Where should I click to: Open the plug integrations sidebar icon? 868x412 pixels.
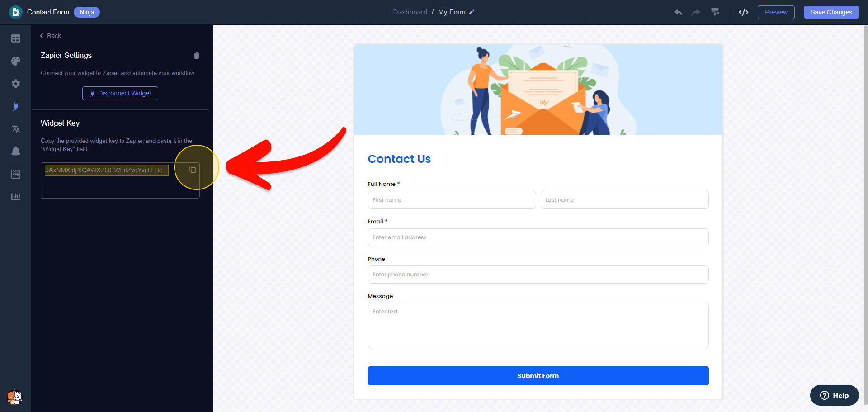(x=16, y=106)
